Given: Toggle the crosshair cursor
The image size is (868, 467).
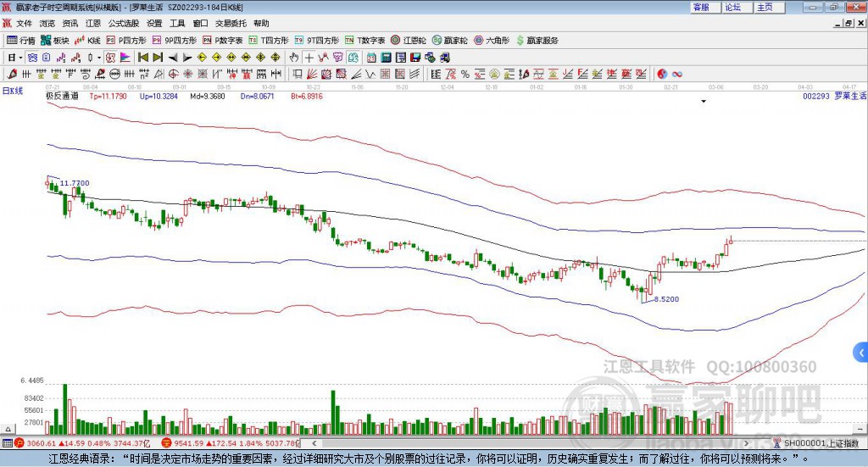Looking at the screenshot, I should pos(309,58).
